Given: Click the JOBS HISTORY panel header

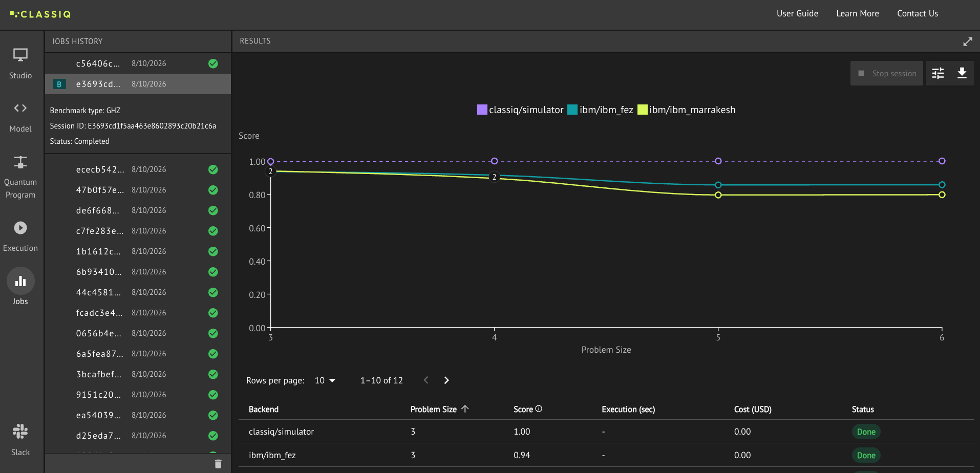Looking at the screenshot, I should pos(77,41).
